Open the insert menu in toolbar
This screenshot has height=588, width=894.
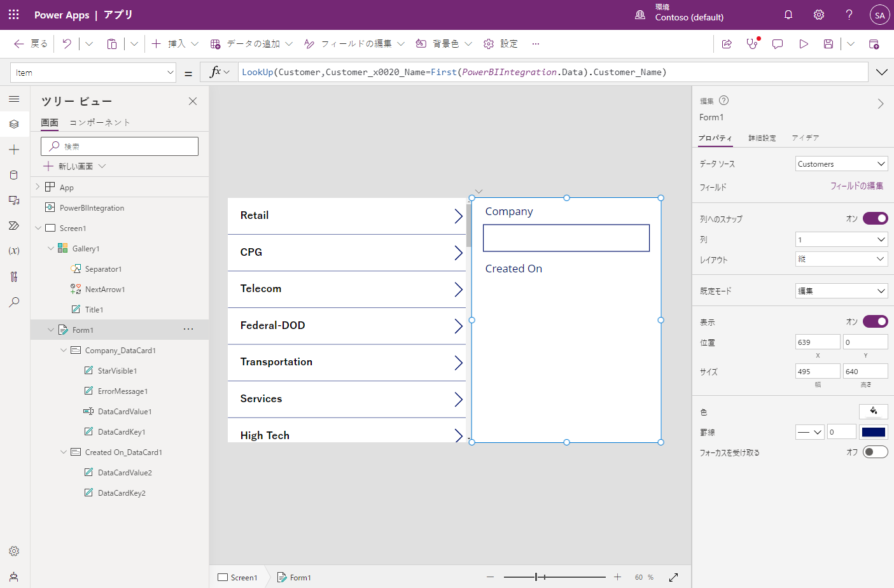tap(175, 44)
